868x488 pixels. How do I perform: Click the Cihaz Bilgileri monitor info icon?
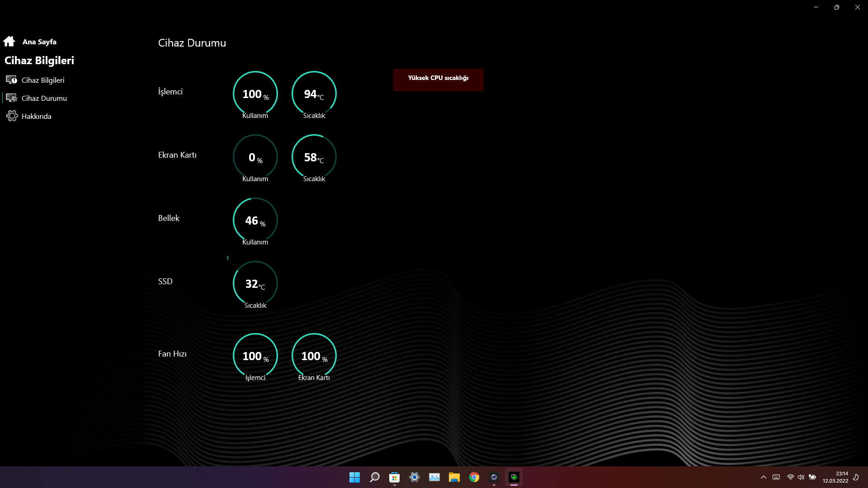11,80
